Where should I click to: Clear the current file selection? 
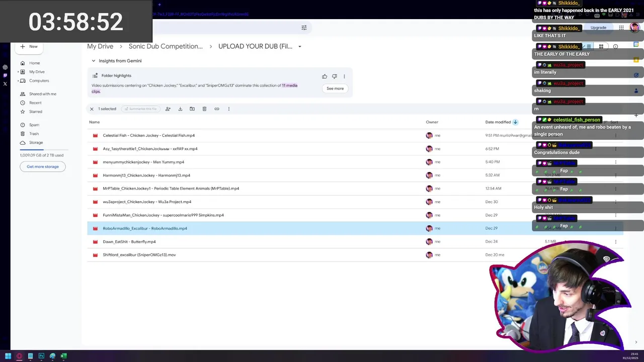coord(92,109)
